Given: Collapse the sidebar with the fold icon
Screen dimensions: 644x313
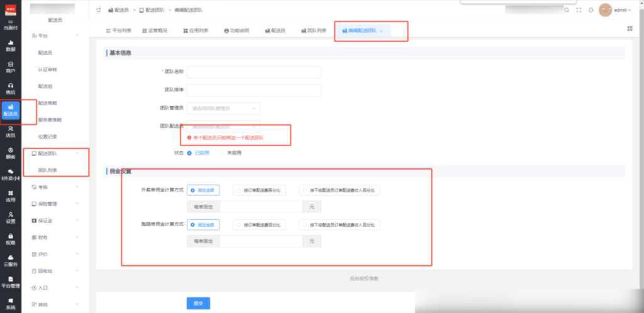Looking at the screenshot, I should click(99, 10).
